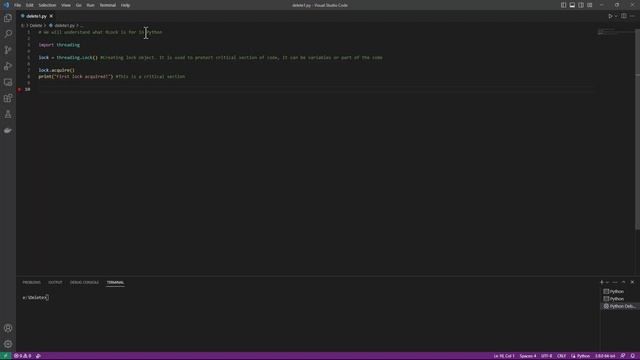The image size is (640, 360).
Task: Close the terminal panel
Action: pos(632,282)
